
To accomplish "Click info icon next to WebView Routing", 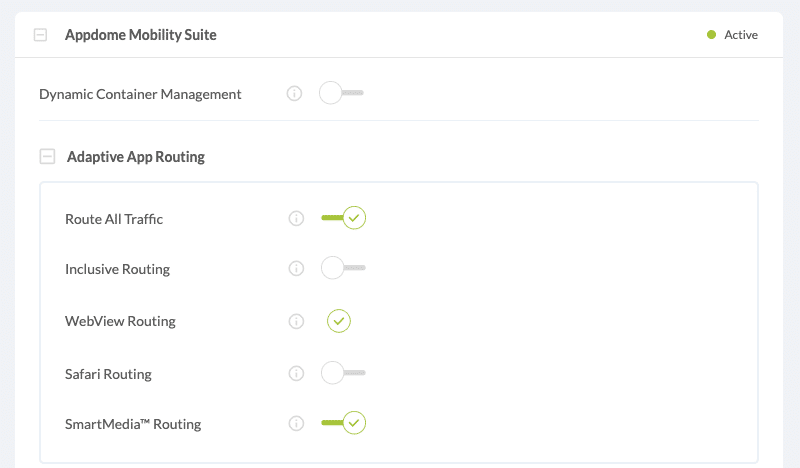I will click(296, 321).
